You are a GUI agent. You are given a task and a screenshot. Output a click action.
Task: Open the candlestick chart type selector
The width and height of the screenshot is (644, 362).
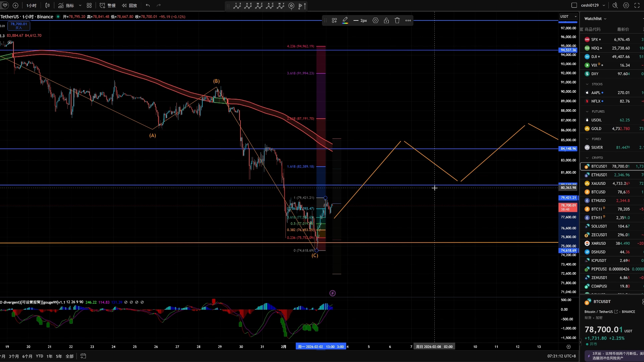coord(47,5)
